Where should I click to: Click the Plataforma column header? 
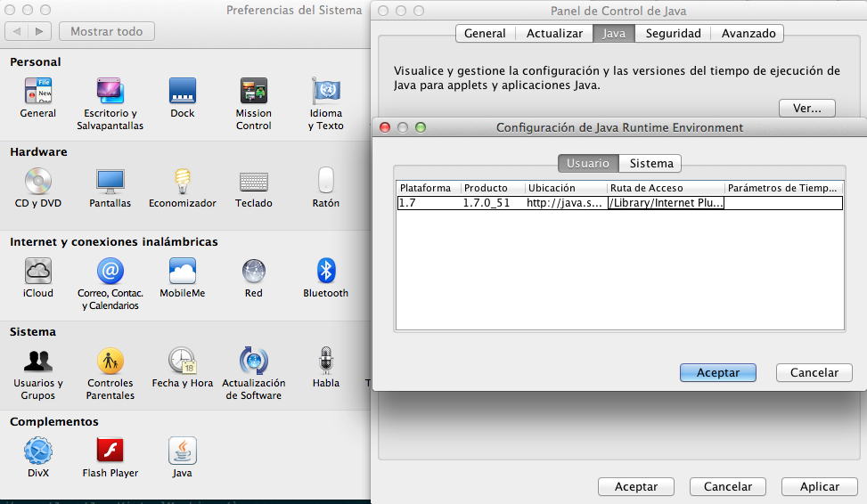click(x=429, y=188)
